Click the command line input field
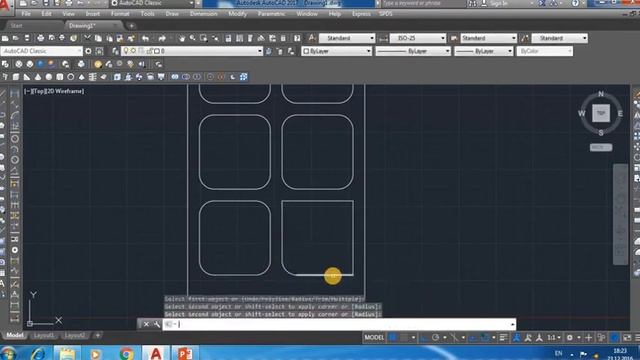This screenshot has height=360, width=640. click(x=339, y=324)
